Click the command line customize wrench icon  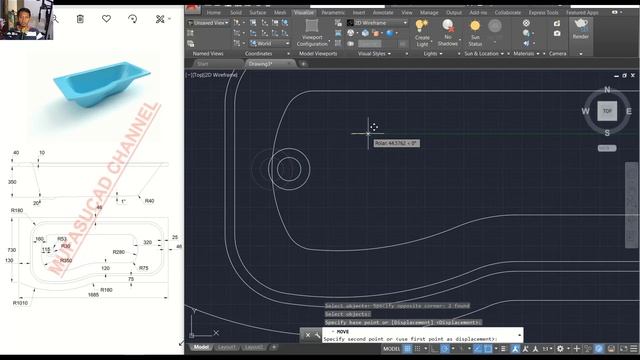coord(318,335)
